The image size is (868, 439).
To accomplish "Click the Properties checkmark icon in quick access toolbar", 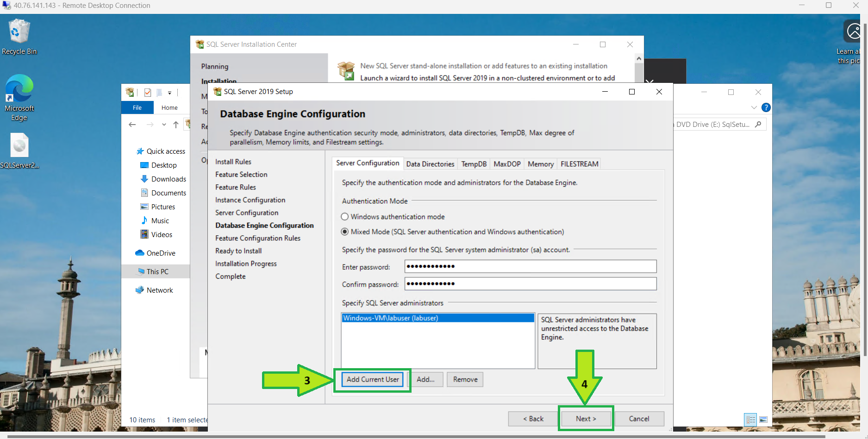I will click(148, 93).
